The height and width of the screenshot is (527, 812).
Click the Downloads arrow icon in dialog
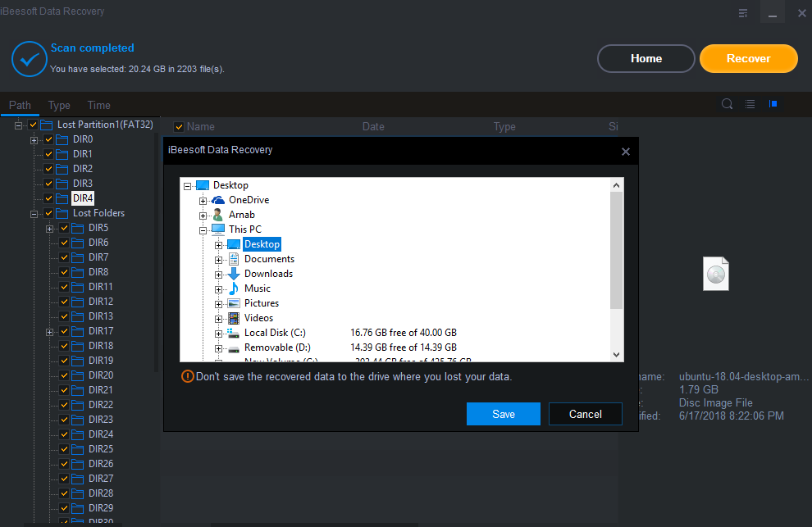pyautogui.click(x=234, y=274)
